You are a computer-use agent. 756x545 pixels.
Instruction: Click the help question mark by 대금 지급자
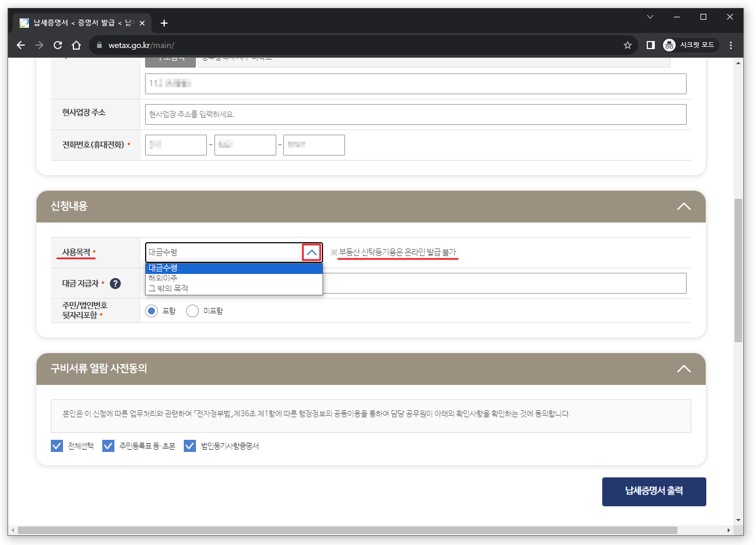click(x=116, y=283)
